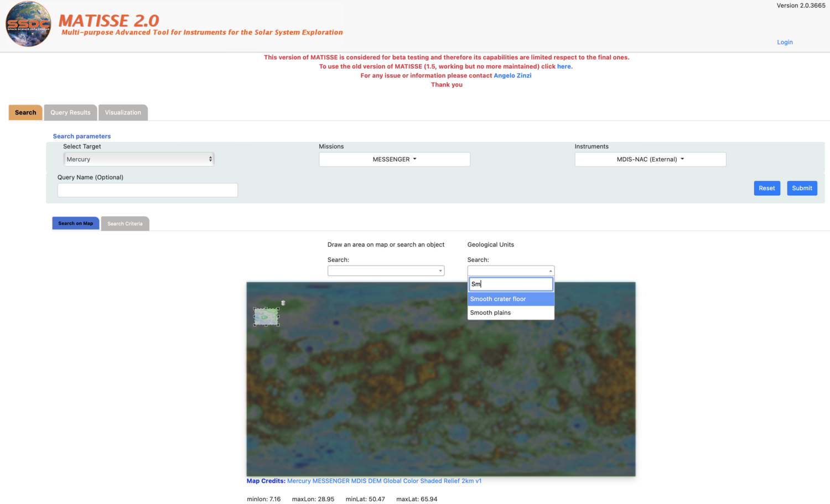Open the Login link
Image resolution: width=830 pixels, height=504 pixels.
tap(785, 42)
